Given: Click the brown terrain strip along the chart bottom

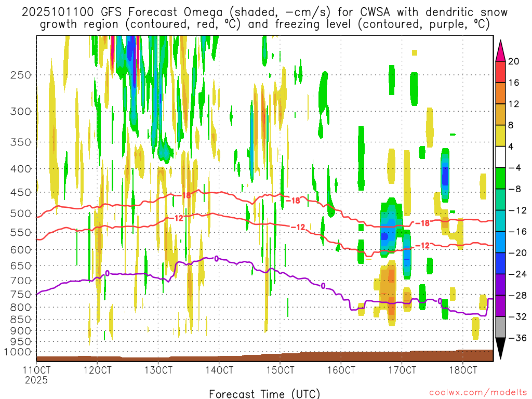Looking at the screenshot, I should (x=264, y=357).
